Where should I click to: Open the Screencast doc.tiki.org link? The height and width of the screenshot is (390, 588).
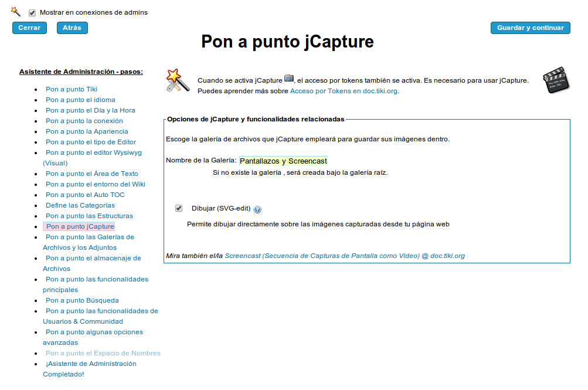click(x=345, y=256)
